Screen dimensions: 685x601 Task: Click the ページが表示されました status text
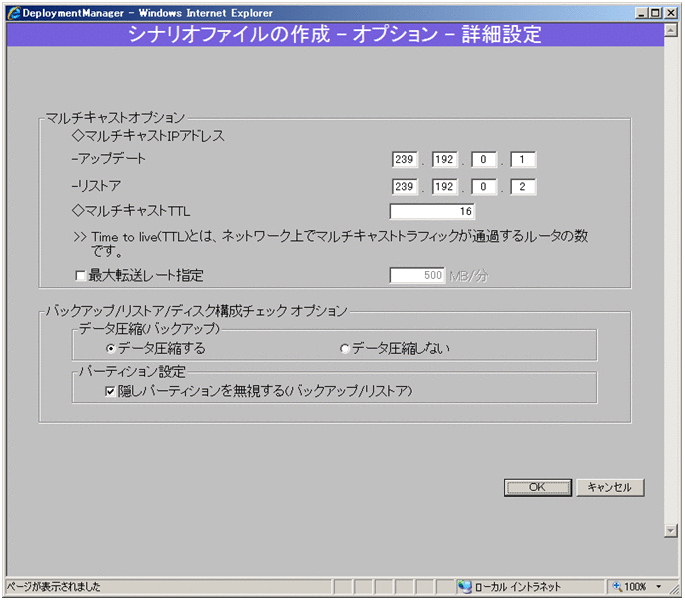click(54, 587)
